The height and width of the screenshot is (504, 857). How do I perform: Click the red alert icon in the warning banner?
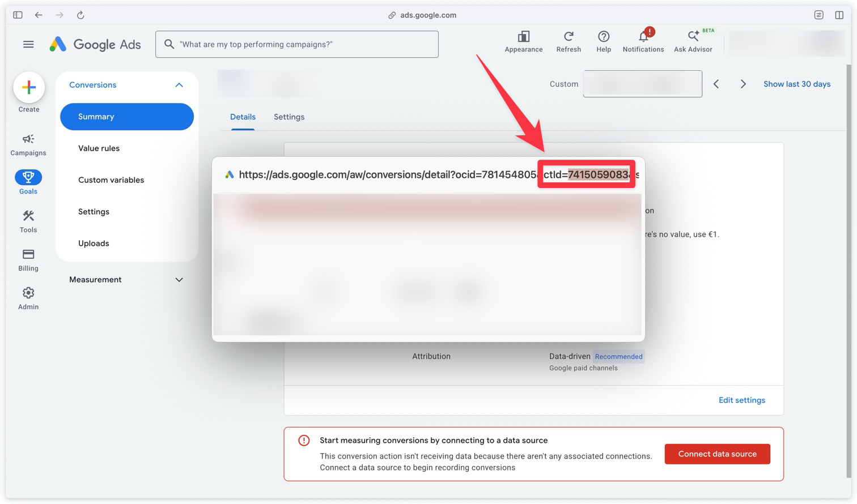304,441
